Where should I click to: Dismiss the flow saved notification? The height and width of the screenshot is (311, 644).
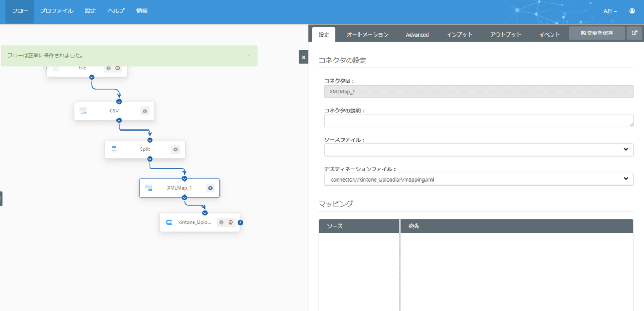(x=248, y=55)
